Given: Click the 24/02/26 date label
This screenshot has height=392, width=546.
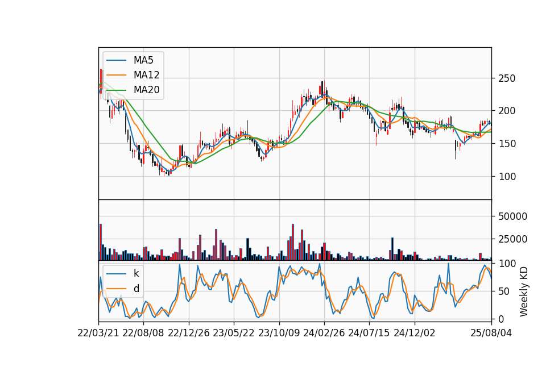Looking at the screenshot, I should point(324,333).
